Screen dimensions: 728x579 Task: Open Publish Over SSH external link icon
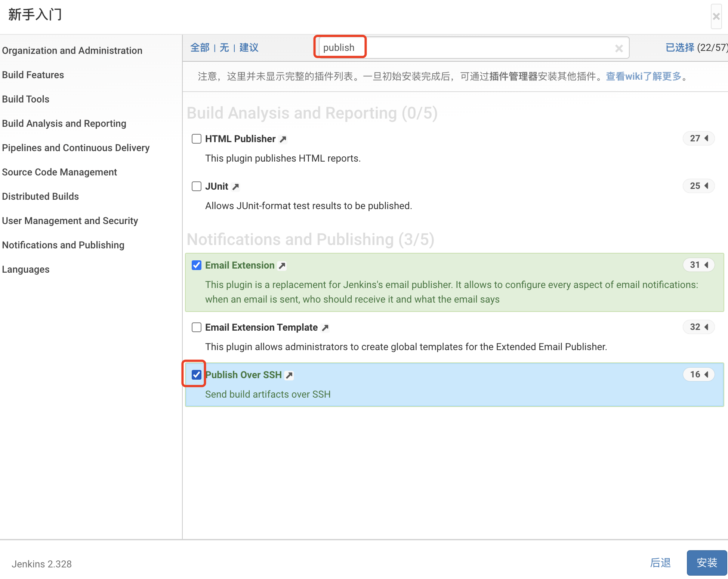[289, 376]
